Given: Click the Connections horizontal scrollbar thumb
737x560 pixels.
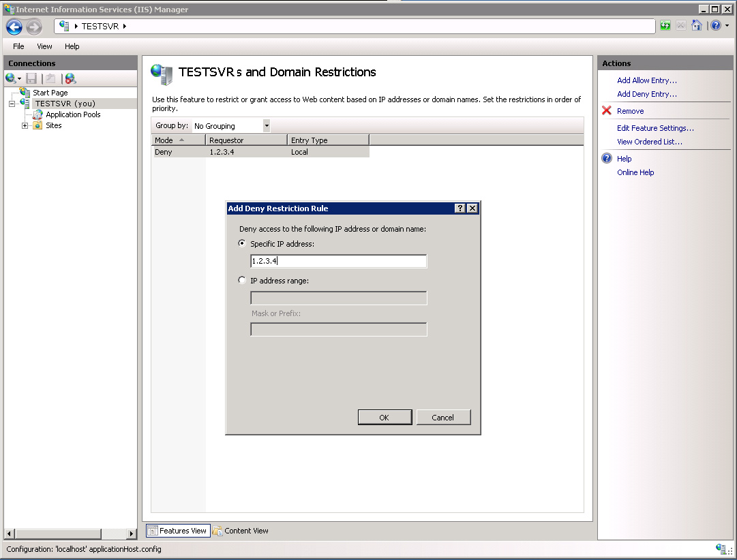Looking at the screenshot, I should pyautogui.click(x=57, y=533).
